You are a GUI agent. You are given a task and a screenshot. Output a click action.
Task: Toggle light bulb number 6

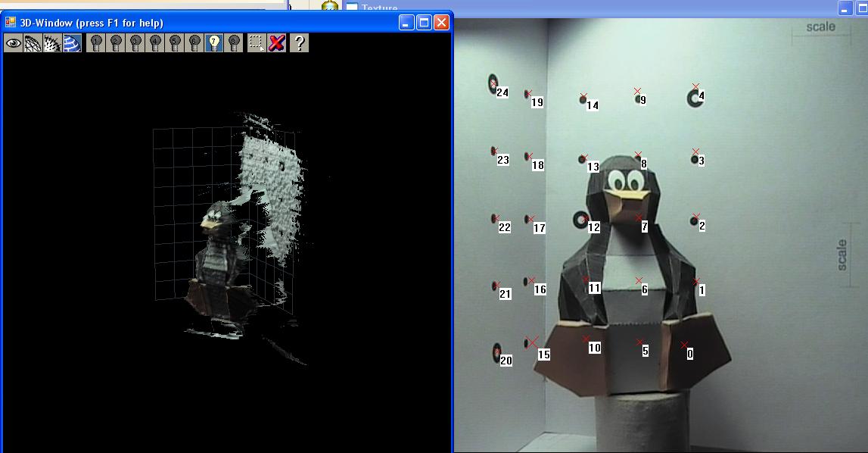194,42
